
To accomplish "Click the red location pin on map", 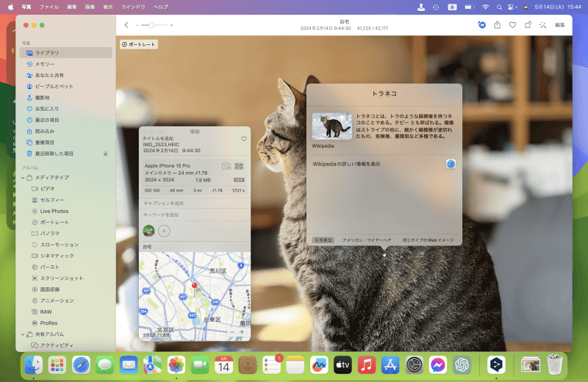I will (x=194, y=286).
